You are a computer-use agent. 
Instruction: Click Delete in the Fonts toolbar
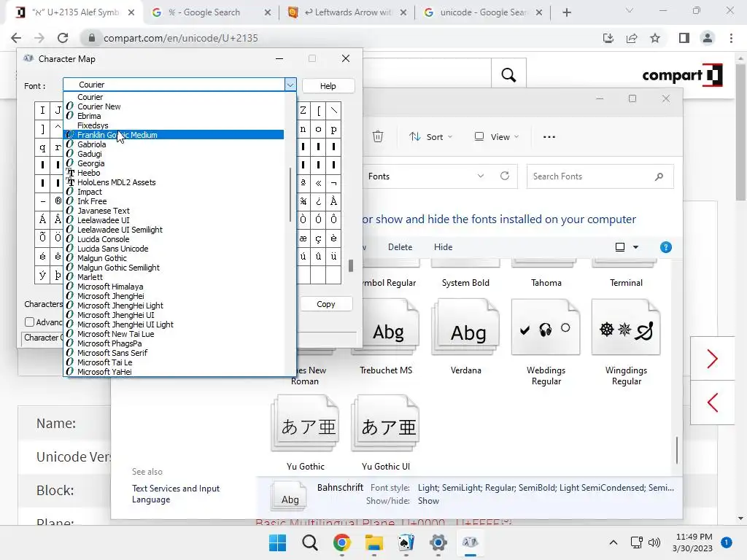[x=400, y=247]
